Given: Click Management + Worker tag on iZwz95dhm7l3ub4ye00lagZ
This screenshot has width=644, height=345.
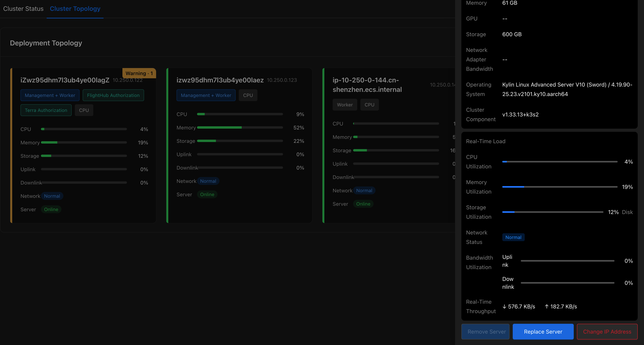Looking at the screenshot, I should (50, 95).
